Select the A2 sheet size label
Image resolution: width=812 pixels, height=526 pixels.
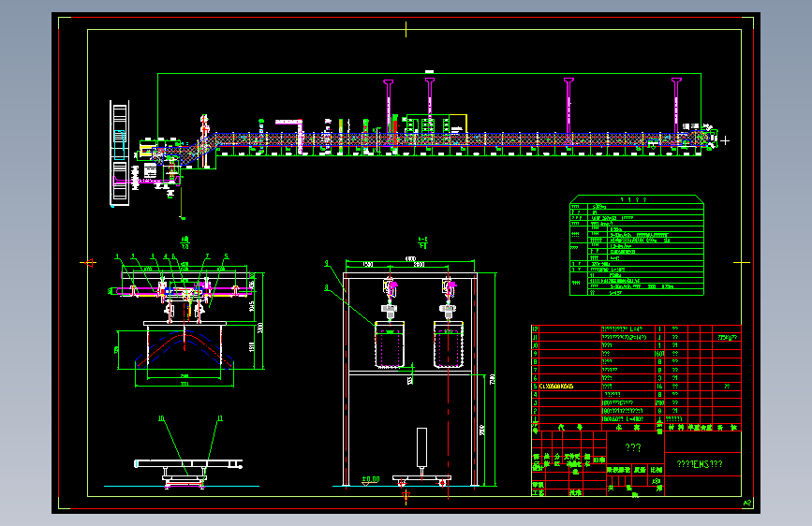pyautogui.click(x=747, y=503)
